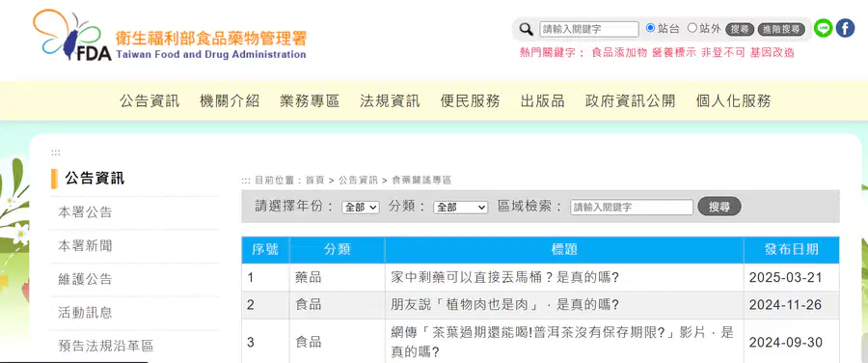Click hot keyword 基因改造
Viewport: 868px width, 363px height.
coord(773,53)
